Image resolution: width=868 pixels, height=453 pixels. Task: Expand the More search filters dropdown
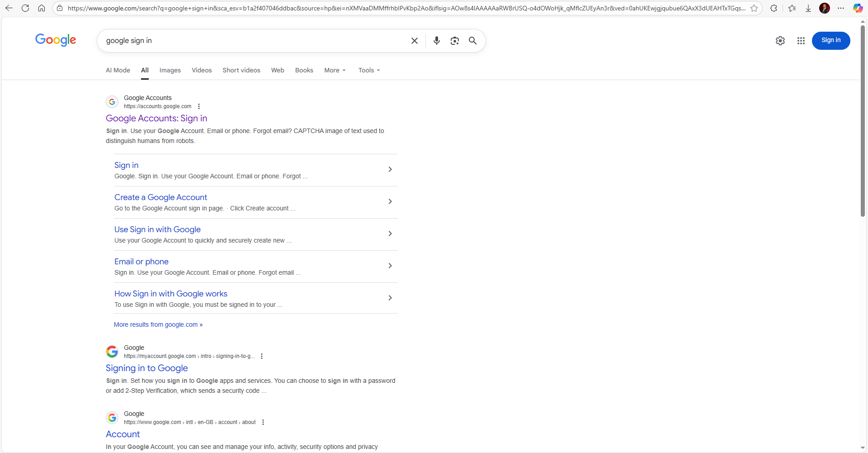coord(335,70)
